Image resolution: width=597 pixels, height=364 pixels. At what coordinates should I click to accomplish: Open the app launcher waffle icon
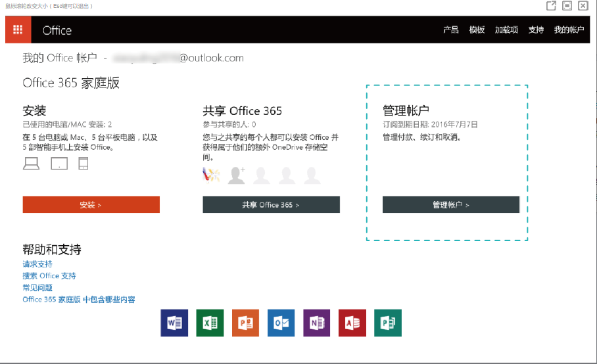tap(18, 30)
